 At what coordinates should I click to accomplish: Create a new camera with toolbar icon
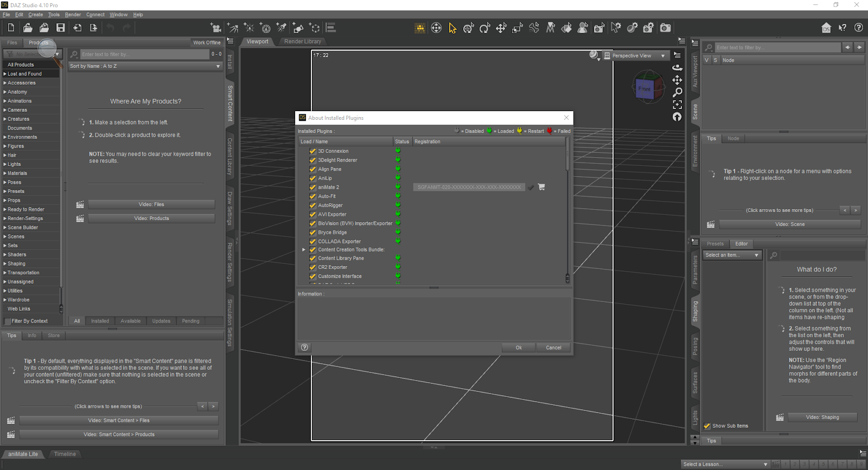point(216,28)
